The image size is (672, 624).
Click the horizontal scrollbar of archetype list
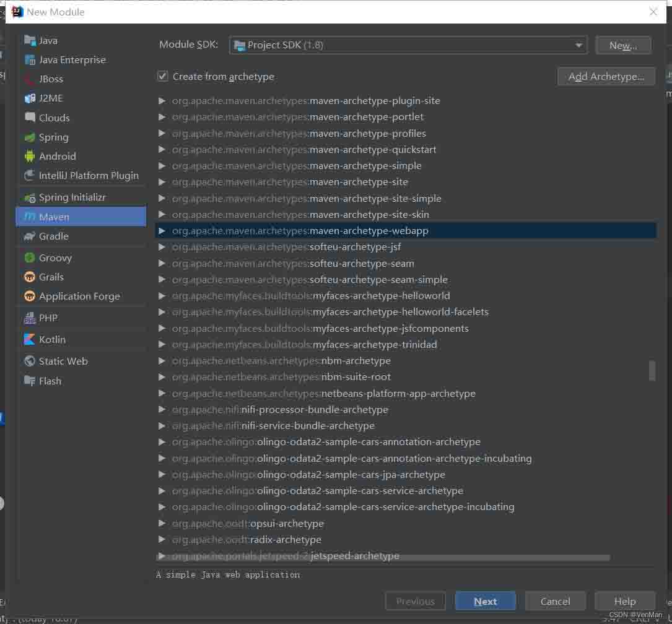[383, 558]
